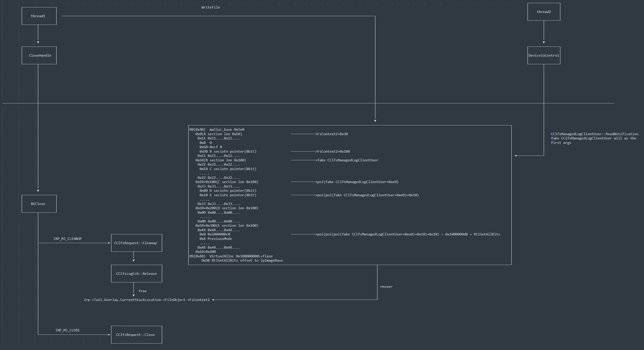Click the reuser connector label

pos(386,286)
